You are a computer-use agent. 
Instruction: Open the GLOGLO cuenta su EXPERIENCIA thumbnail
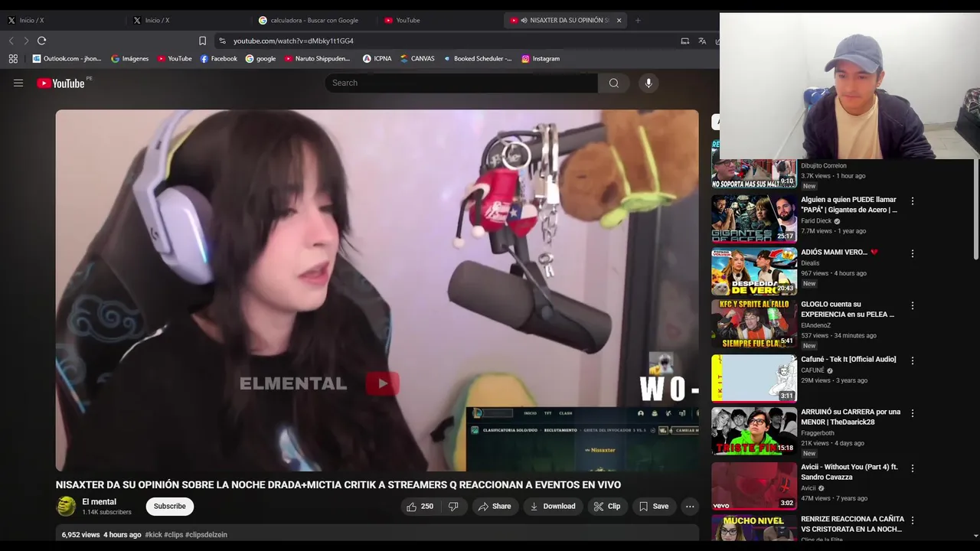tap(754, 324)
